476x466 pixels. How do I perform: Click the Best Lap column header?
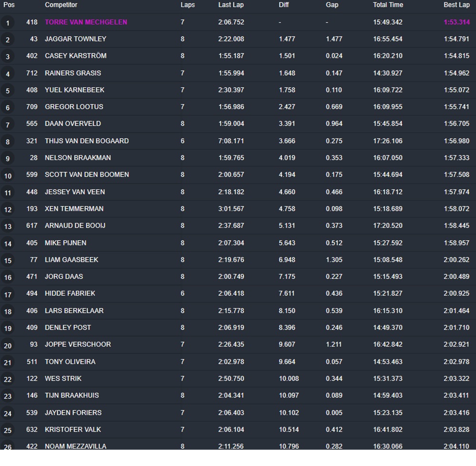tap(456, 5)
